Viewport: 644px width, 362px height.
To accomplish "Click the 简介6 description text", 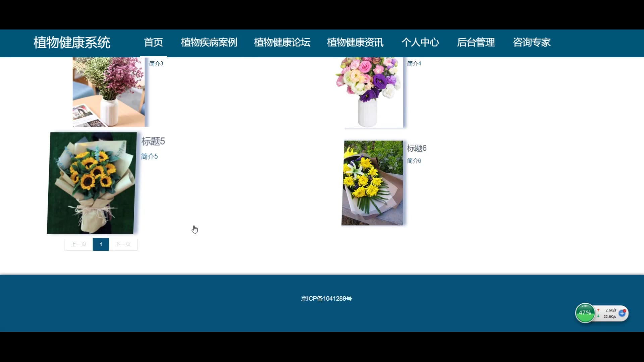I will (x=414, y=161).
